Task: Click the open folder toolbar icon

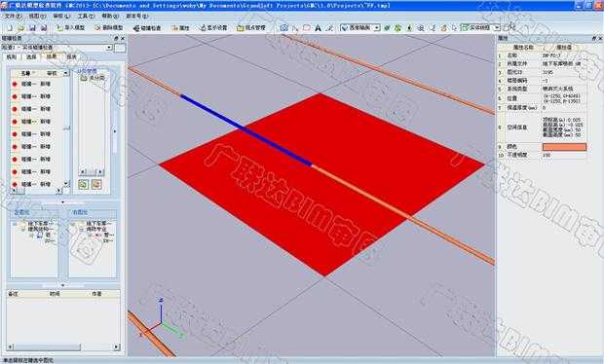Action: point(21,27)
